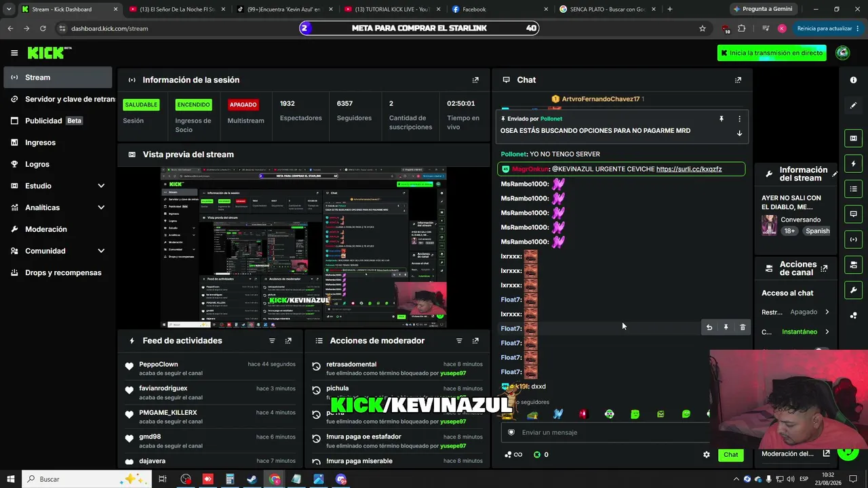Toggle the wrench widget icon in right toolbar

[853, 290]
